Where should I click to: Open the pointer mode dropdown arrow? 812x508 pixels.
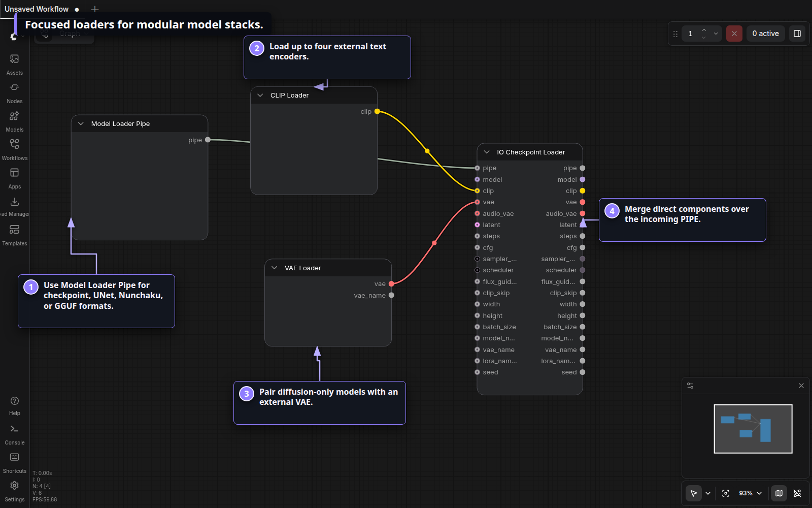pyautogui.click(x=708, y=493)
